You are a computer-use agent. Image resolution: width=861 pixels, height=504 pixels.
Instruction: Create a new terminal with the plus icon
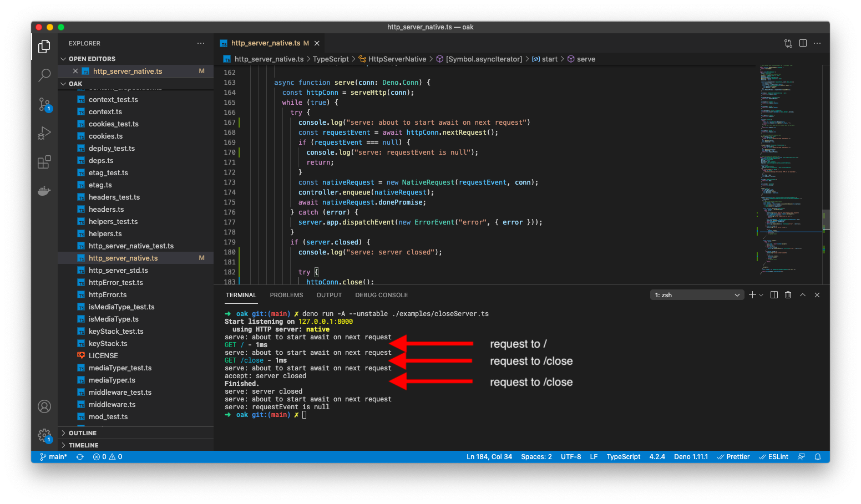(x=752, y=294)
